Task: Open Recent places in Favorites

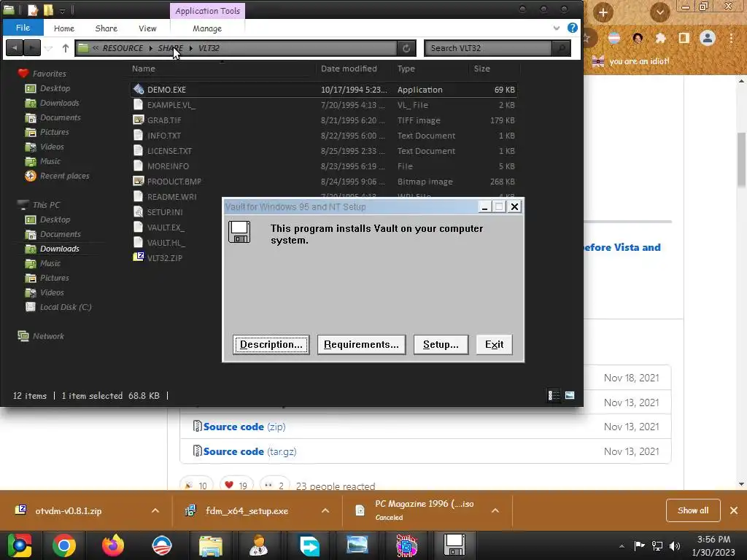Action: click(x=64, y=176)
